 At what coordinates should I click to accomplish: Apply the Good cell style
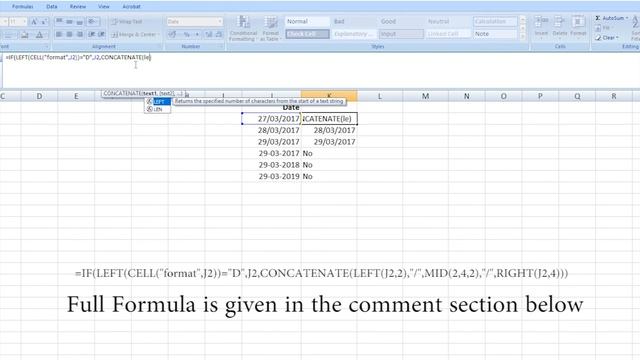401,21
